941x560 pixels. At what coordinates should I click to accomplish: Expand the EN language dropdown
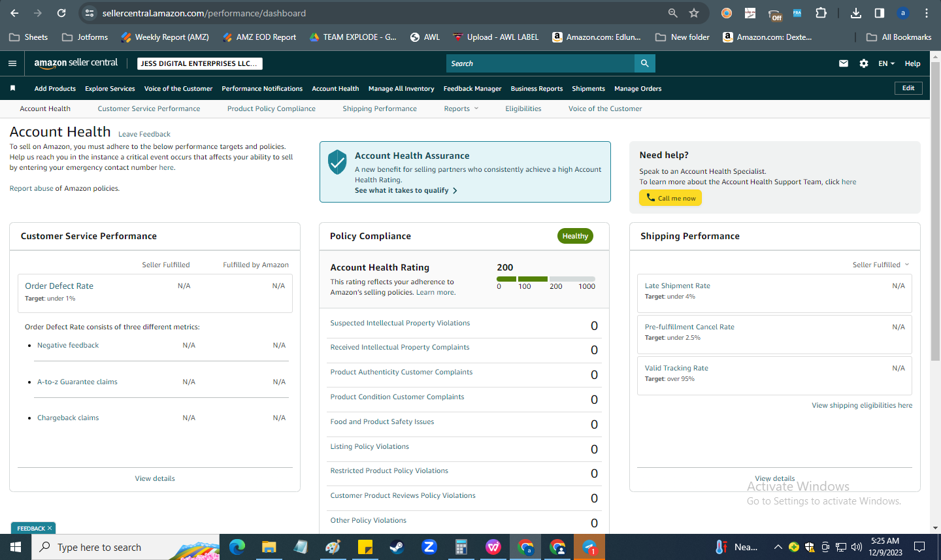point(886,63)
